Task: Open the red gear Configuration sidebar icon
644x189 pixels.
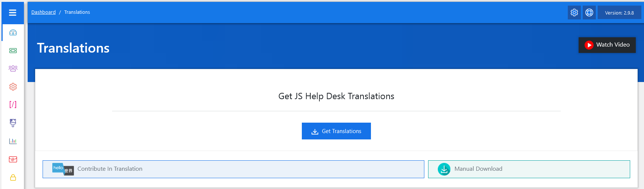Action: [x=13, y=86]
